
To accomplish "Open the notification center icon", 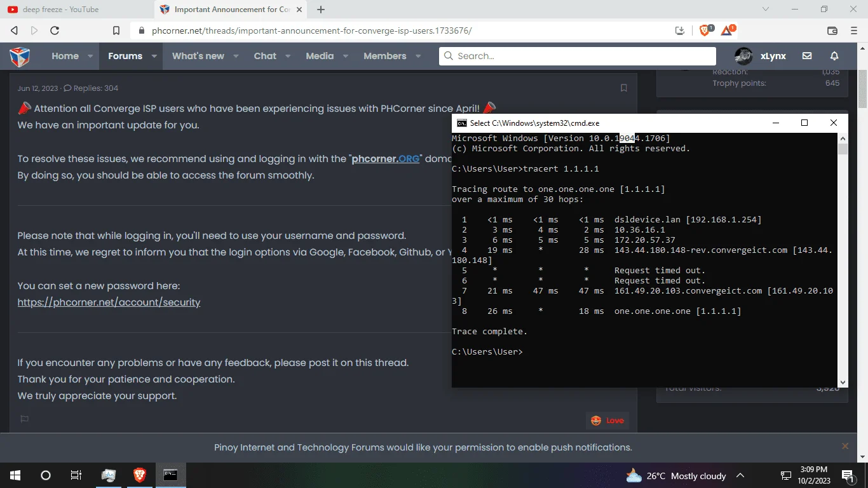I will (848, 475).
